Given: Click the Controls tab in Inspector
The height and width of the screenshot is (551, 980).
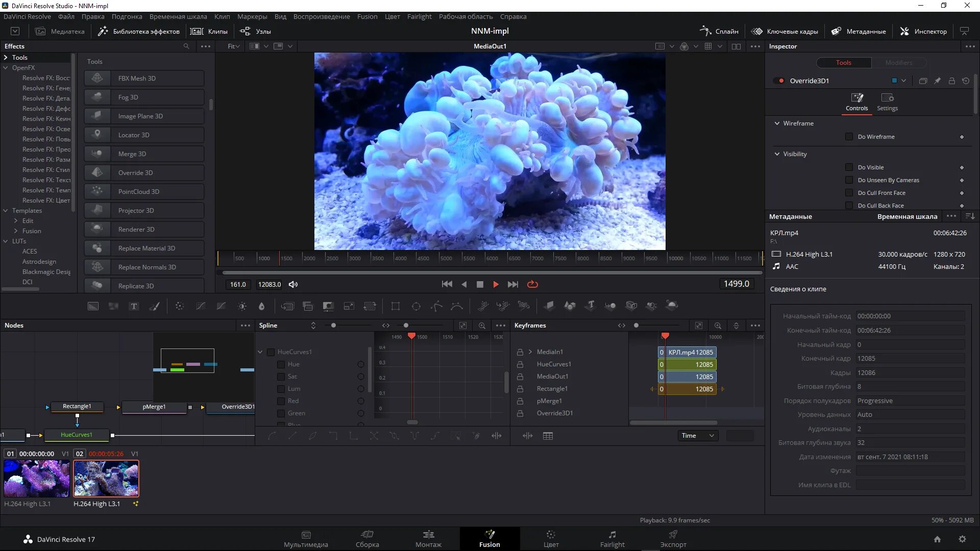Looking at the screenshot, I should pyautogui.click(x=856, y=101).
